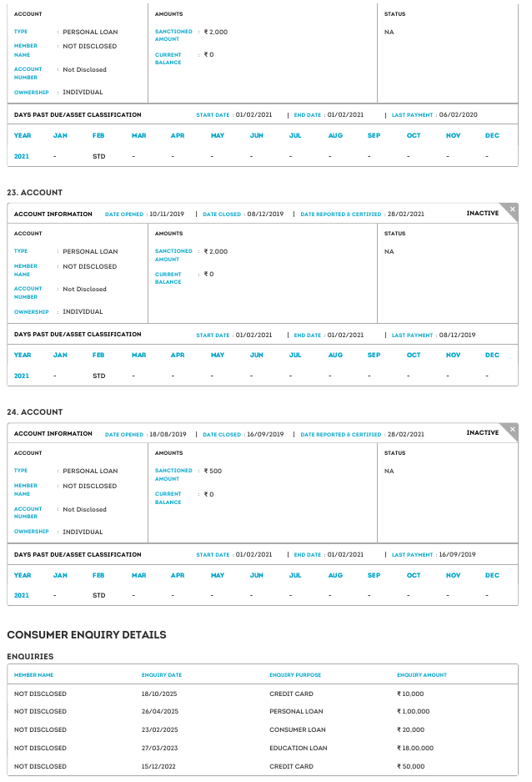Click the INACTIVE badge on account 23

[x=482, y=214]
